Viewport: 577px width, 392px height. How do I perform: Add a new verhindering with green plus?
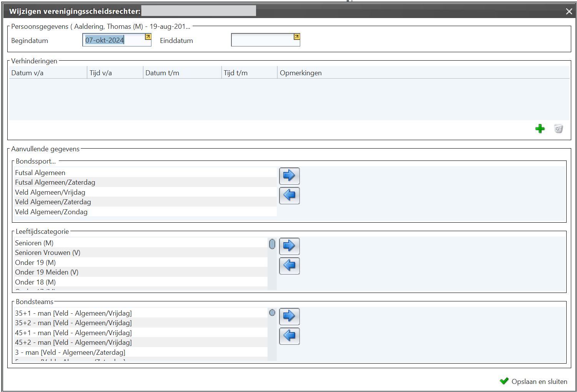[540, 129]
